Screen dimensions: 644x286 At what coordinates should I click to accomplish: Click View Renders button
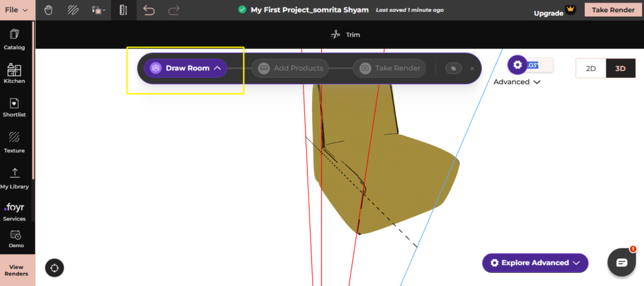[16, 270]
